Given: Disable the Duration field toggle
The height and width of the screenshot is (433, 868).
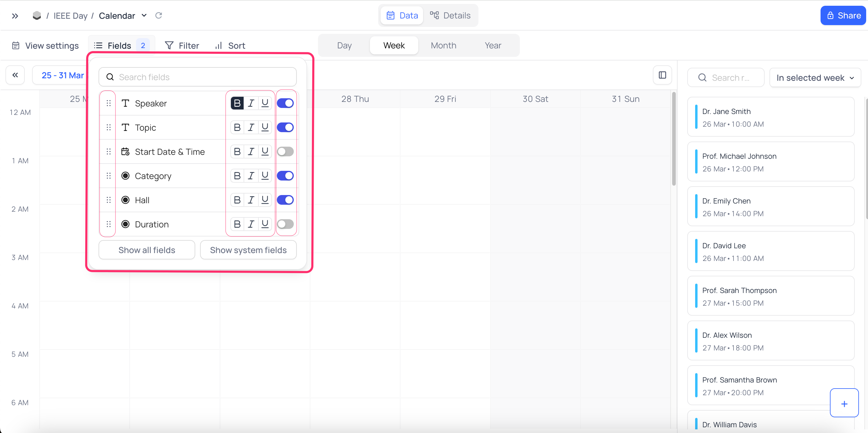Looking at the screenshot, I should coord(286,224).
